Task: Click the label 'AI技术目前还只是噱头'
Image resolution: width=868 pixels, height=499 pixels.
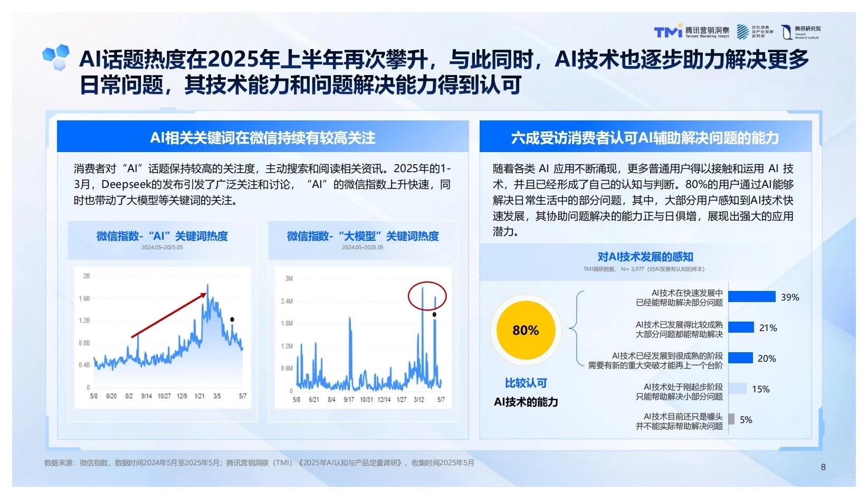Action: (x=683, y=417)
